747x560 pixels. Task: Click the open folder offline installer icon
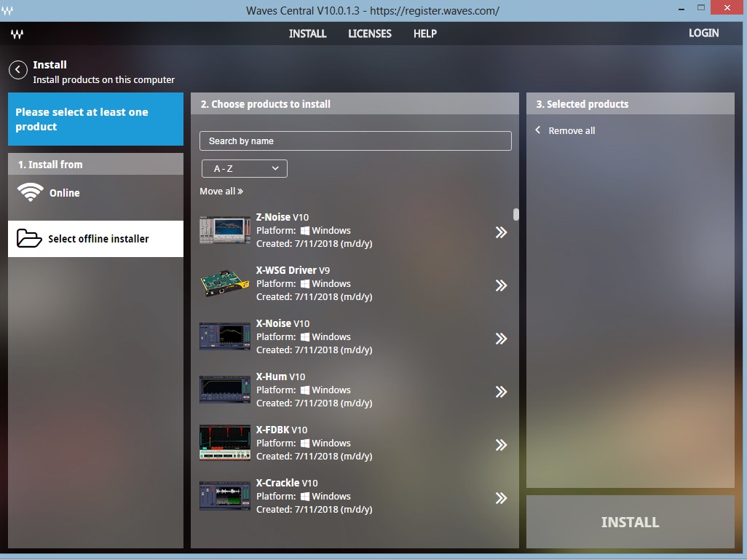(29, 238)
